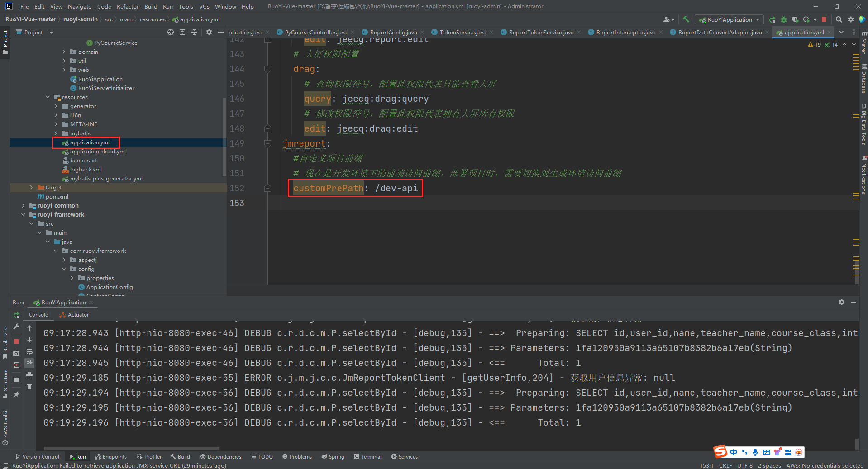Pin the Run tab with pin icon

click(x=16, y=395)
